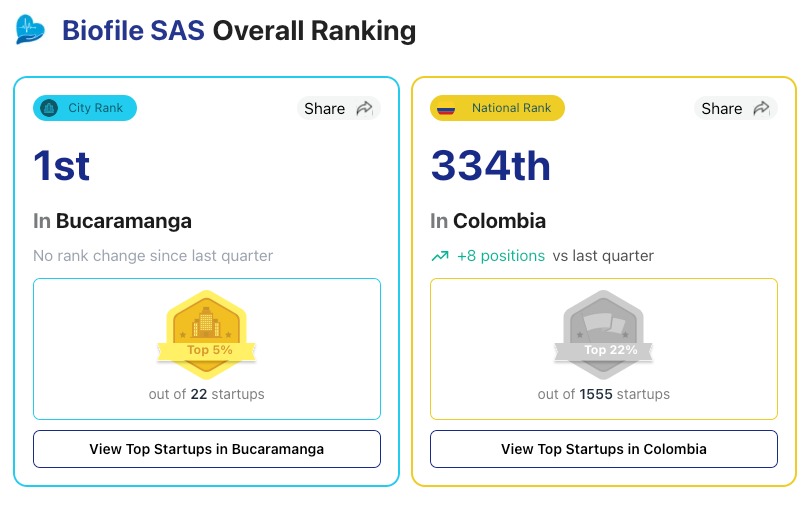Click the Biofile heart logo icon
Image resolution: width=806 pixels, height=506 pixels.
(x=31, y=29)
